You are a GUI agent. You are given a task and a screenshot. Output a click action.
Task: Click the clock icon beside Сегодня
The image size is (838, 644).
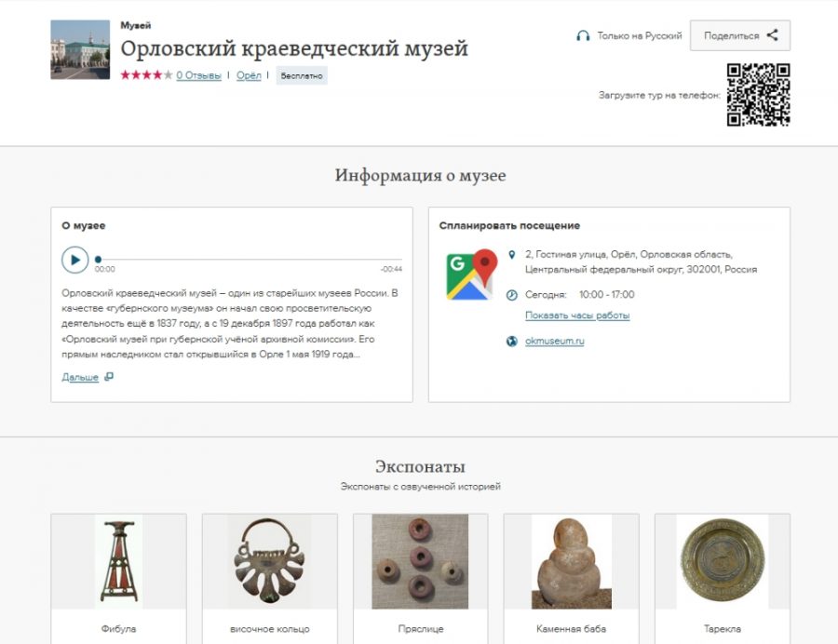pyautogui.click(x=511, y=295)
